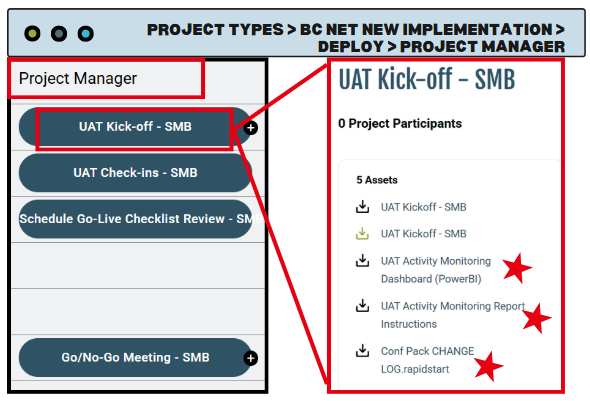Expand the plus icon on UAT Kick-off - SMB
590x401 pixels.
pyautogui.click(x=251, y=128)
